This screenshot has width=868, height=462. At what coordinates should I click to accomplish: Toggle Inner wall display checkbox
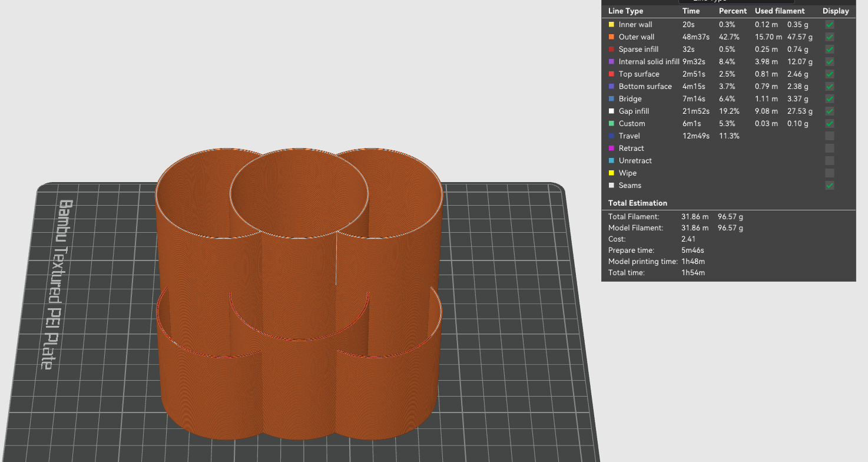tap(829, 25)
